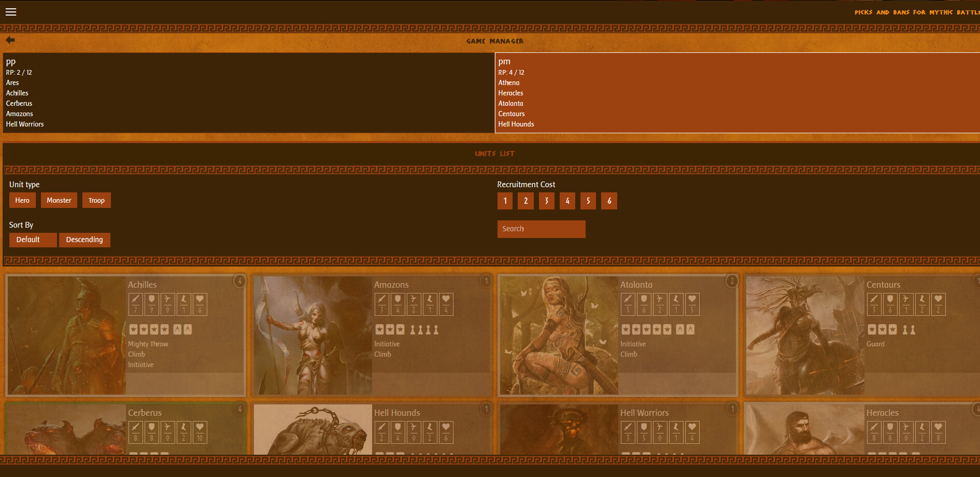Click 'Centaurs' in pm's roster
Screen dimensions: 980x477
(x=512, y=114)
